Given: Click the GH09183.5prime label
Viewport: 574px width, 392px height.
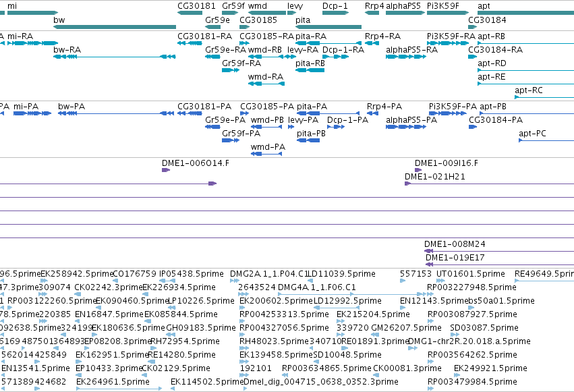Looking at the screenshot, I should (x=200, y=328).
